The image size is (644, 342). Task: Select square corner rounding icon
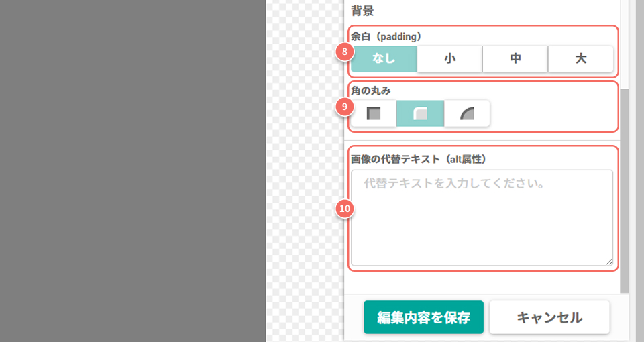coord(374,113)
